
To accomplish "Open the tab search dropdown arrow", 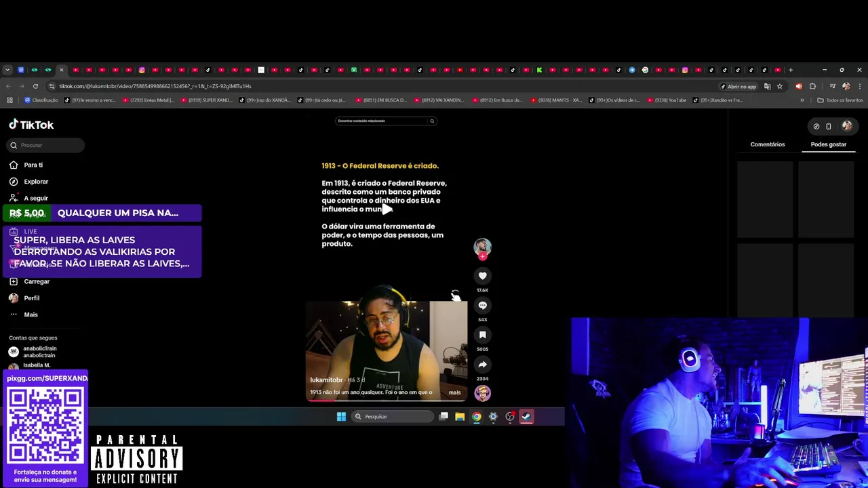I will (7, 70).
